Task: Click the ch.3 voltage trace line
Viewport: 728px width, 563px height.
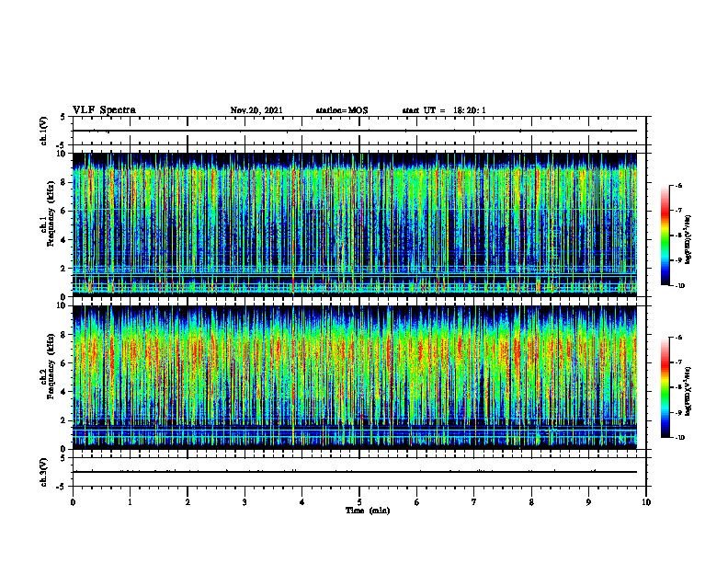Action: pos(355,472)
